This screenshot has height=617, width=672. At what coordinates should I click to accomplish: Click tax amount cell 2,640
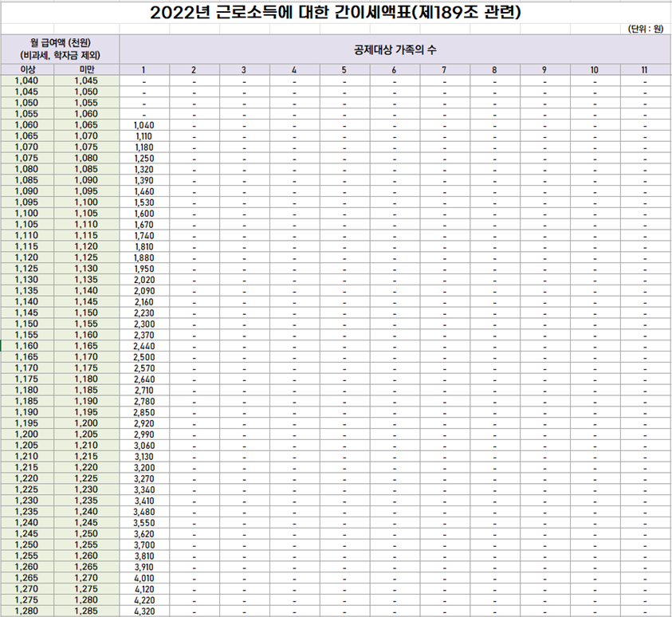[x=144, y=379]
